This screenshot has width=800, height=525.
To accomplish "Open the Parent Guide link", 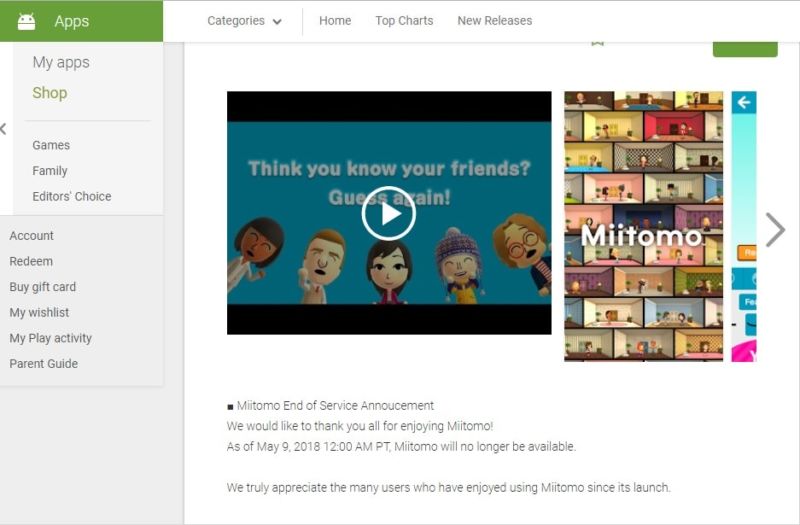I will [x=44, y=364].
